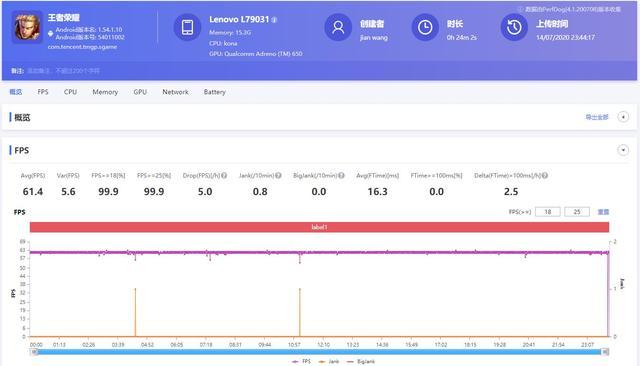Open help icon next to Drop(FPS)
The width and height of the screenshot is (640, 366).
click(x=224, y=175)
